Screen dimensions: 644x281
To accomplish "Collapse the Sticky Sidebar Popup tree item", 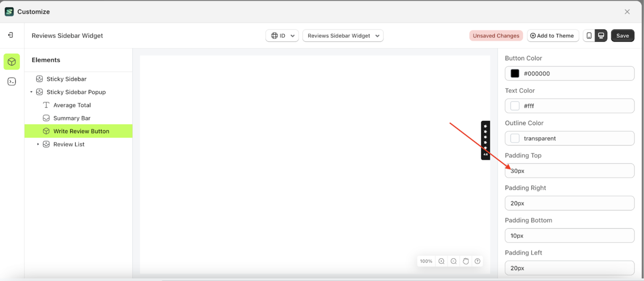I will point(31,92).
